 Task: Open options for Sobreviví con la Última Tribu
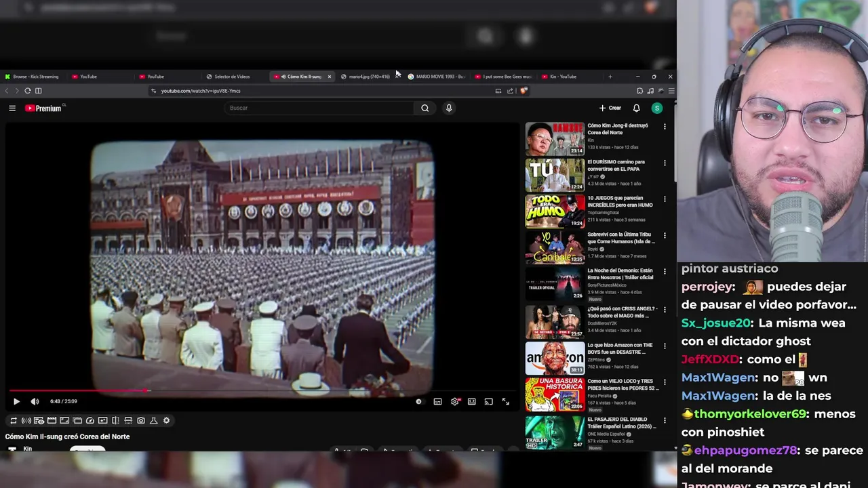[x=665, y=237]
